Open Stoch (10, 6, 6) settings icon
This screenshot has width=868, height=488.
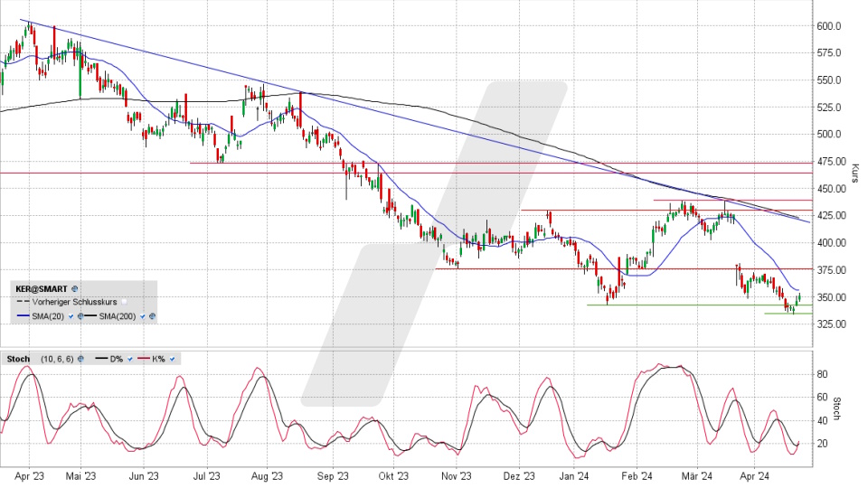pyautogui.click(x=80, y=359)
